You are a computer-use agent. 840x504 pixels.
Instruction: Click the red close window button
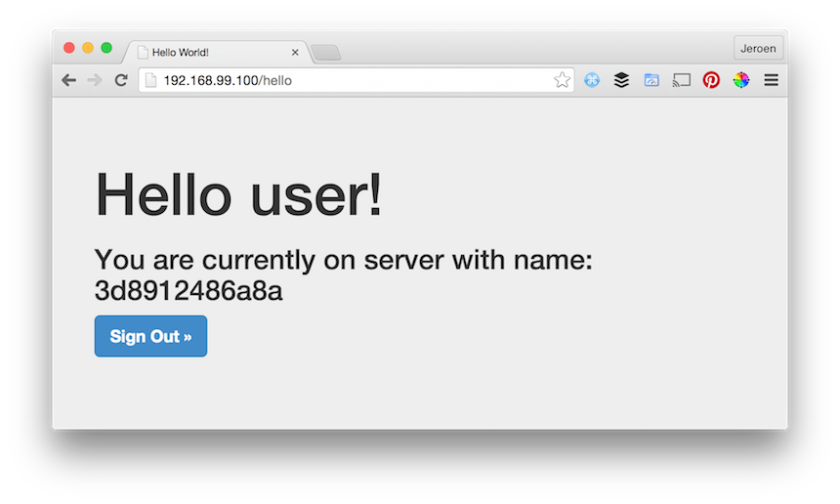[69, 48]
